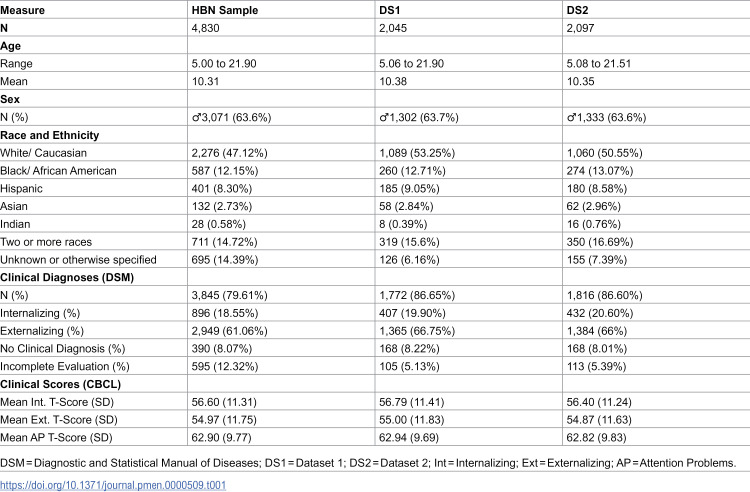Select the Unknown or otherwise specified label

click(78, 260)
